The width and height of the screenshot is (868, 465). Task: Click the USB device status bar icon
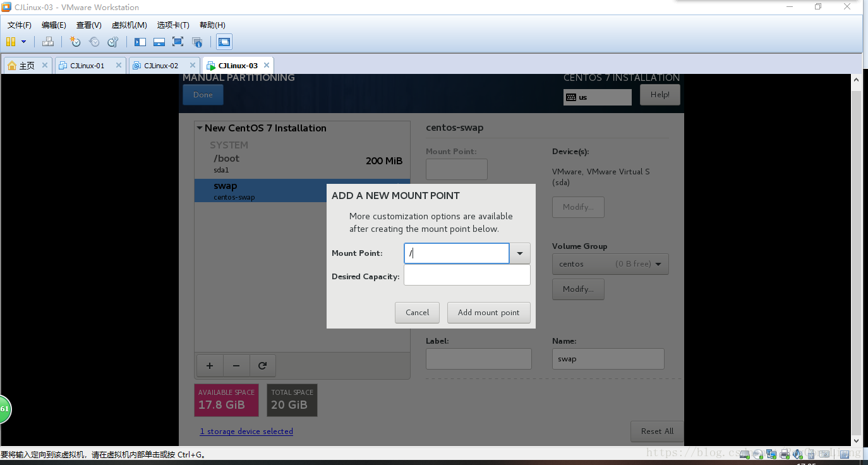(x=811, y=454)
